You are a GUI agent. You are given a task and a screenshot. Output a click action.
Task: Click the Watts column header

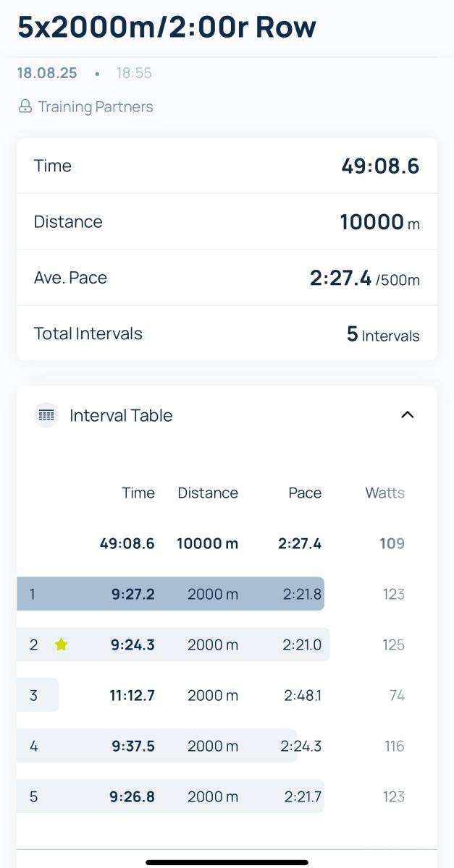384,493
